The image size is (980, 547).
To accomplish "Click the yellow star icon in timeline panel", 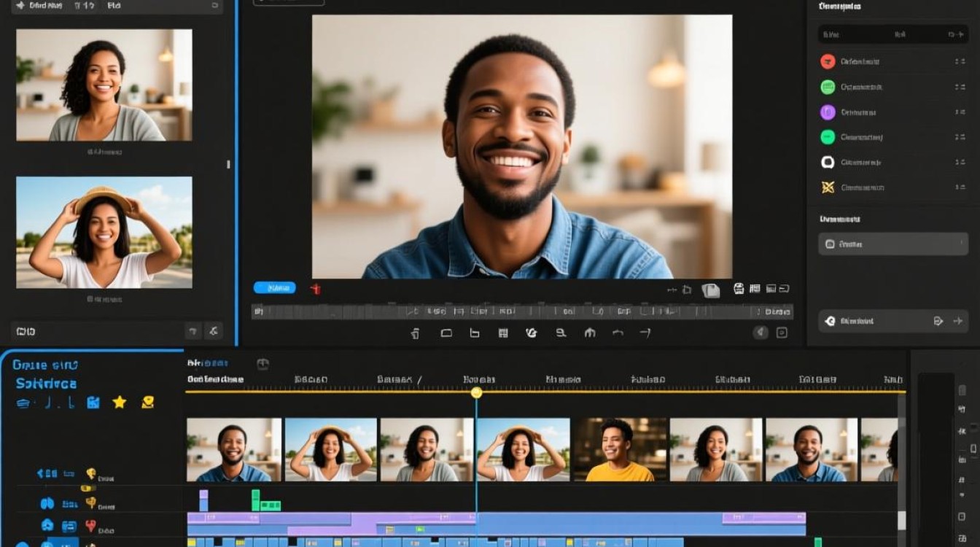I will (x=119, y=402).
